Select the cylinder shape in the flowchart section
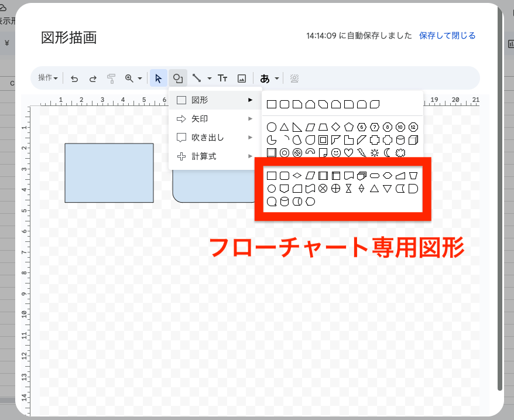Screen dimensions: 514x420 pyautogui.click(x=285, y=200)
